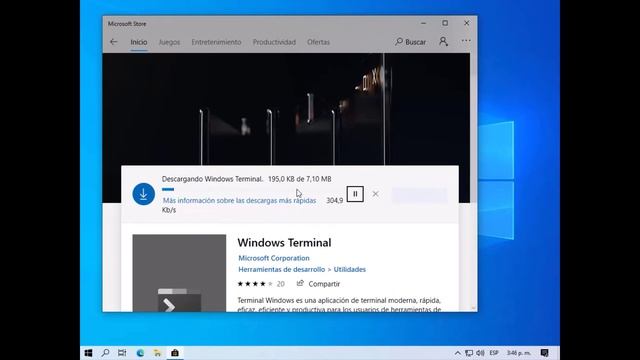Show hidden system tray icons
Image resolution: width=640 pixels, height=360 pixels.
click(x=458, y=353)
